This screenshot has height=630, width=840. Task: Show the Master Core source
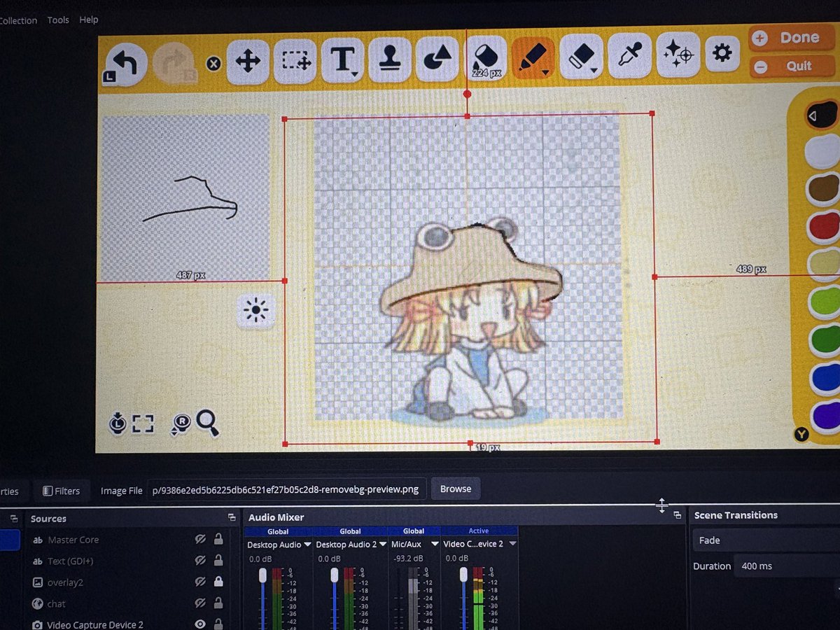200,539
